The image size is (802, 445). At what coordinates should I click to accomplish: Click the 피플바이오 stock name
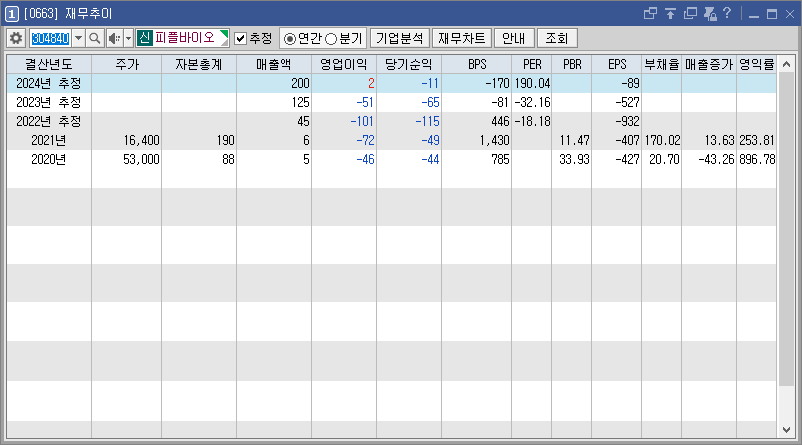[185, 38]
